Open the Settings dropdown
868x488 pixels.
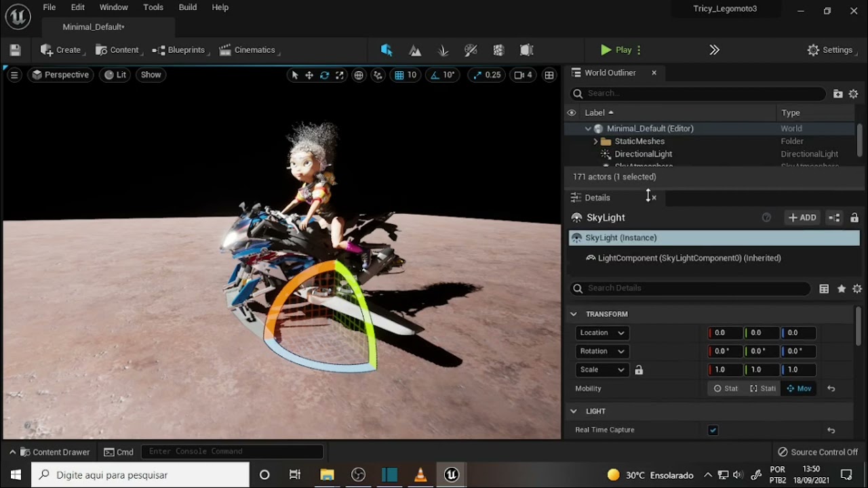point(830,50)
